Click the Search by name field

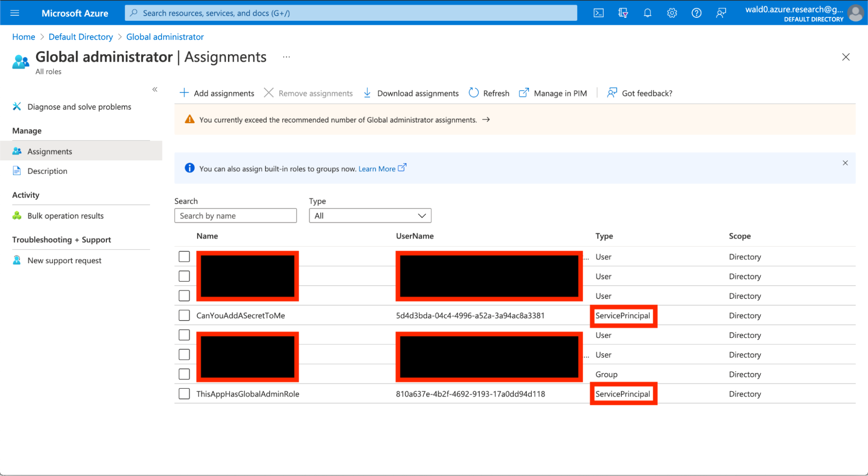[x=235, y=216]
